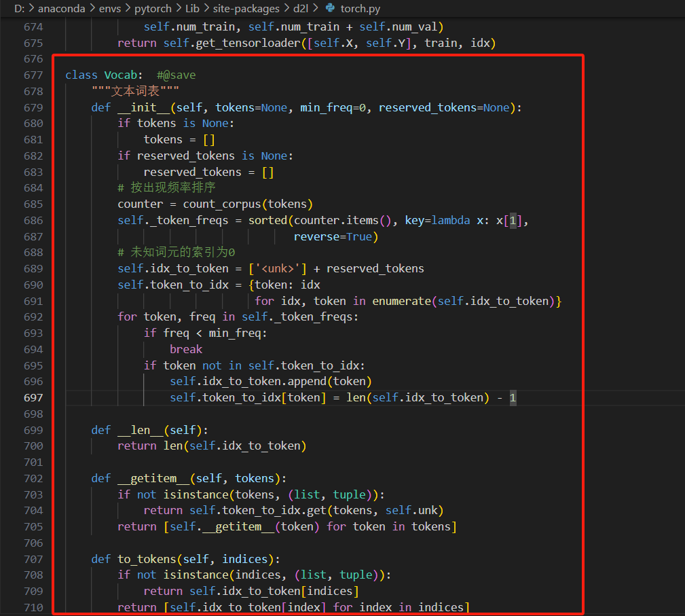The width and height of the screenshot is (685, 616).
Task: Open the site-packages breadcrumb segment
Action: (x=246, y=8)
